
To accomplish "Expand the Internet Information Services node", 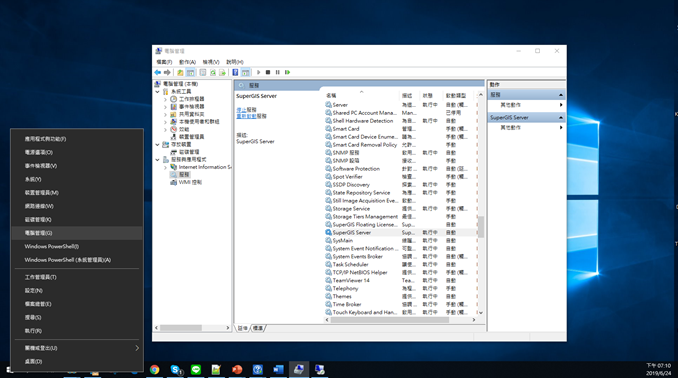I will [x=165, y=167].
